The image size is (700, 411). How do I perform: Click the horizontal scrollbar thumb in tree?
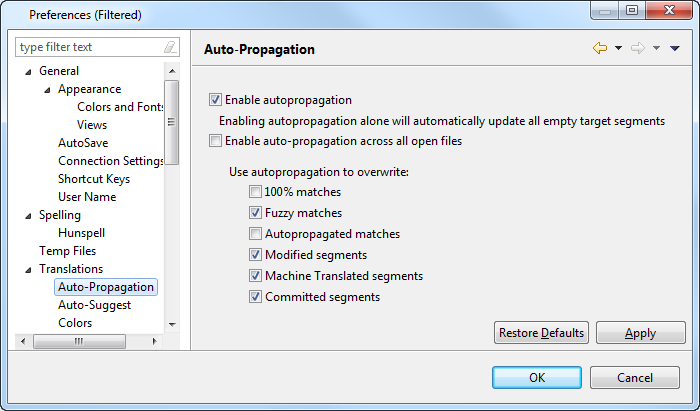79,341
